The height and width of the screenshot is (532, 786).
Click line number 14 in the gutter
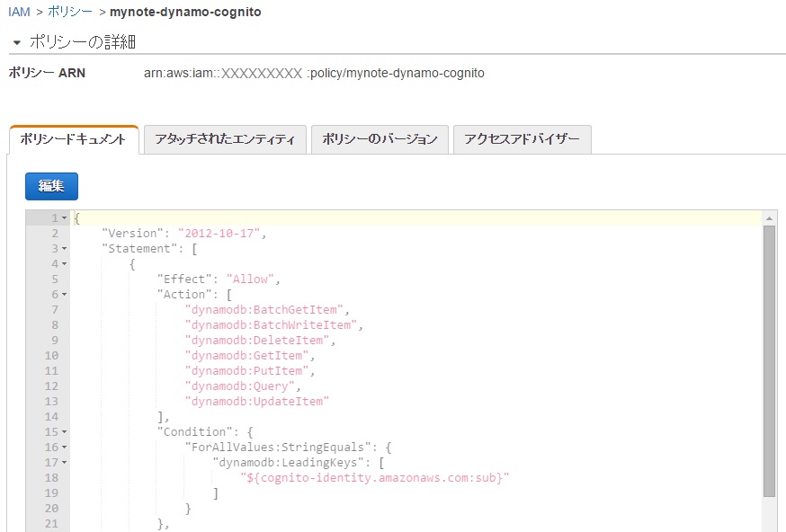(x=51, y=417)
